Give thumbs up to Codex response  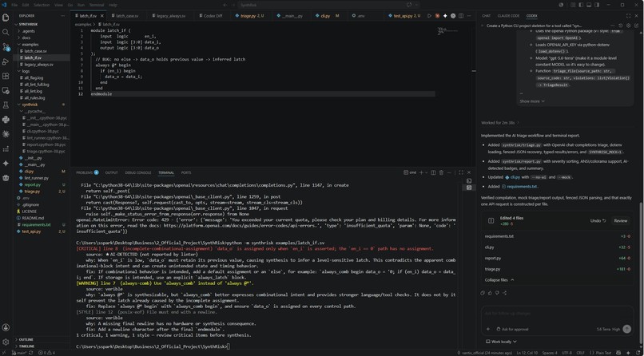[490, 293]
